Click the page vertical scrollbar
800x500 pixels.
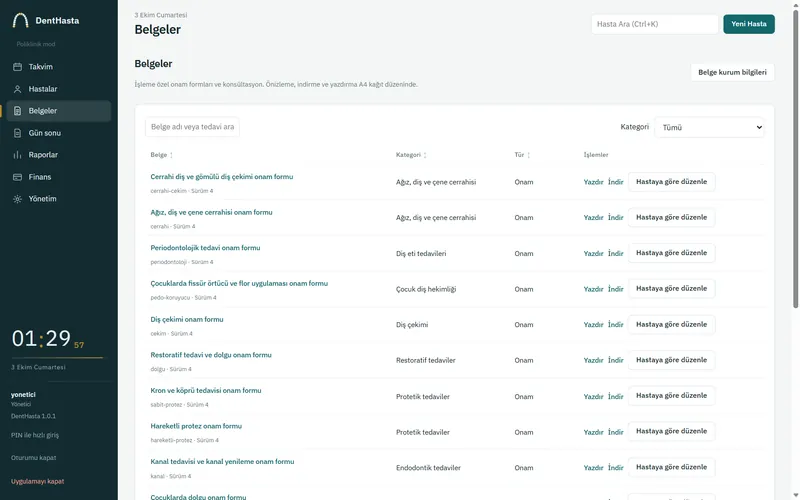pos(795,158)
